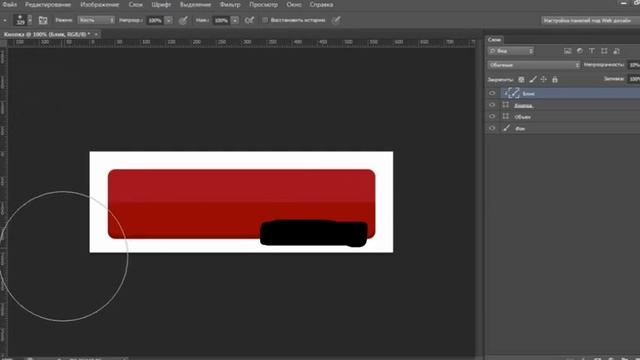Click the layer Непрозрачность value field
The width and height of the screenshot is (640, 360).
pos(633,65)
